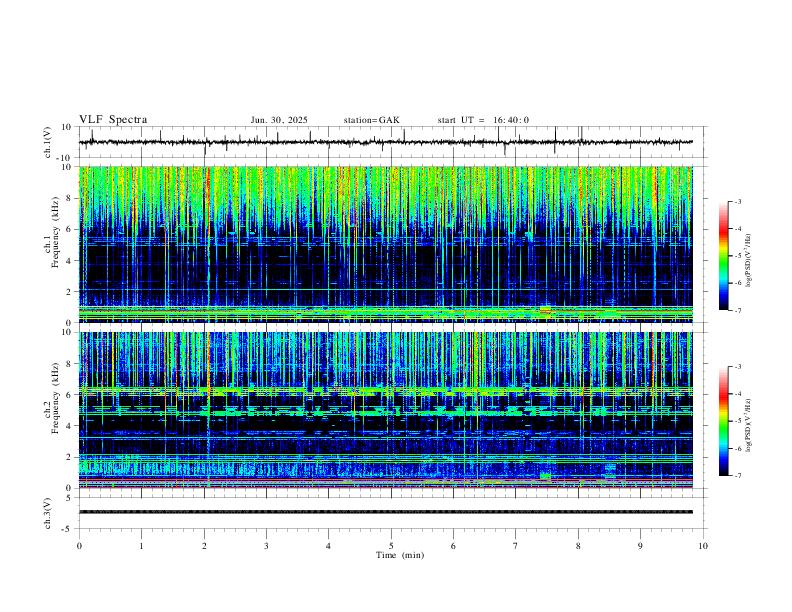This screenshot has width=792, height=612.
Task: Click the ch.1 PSD color scale bar
Action: click(723, 256)
